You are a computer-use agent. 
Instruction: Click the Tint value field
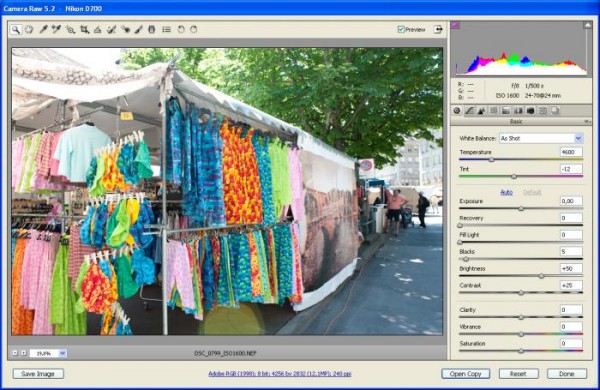tap(571, 169)
